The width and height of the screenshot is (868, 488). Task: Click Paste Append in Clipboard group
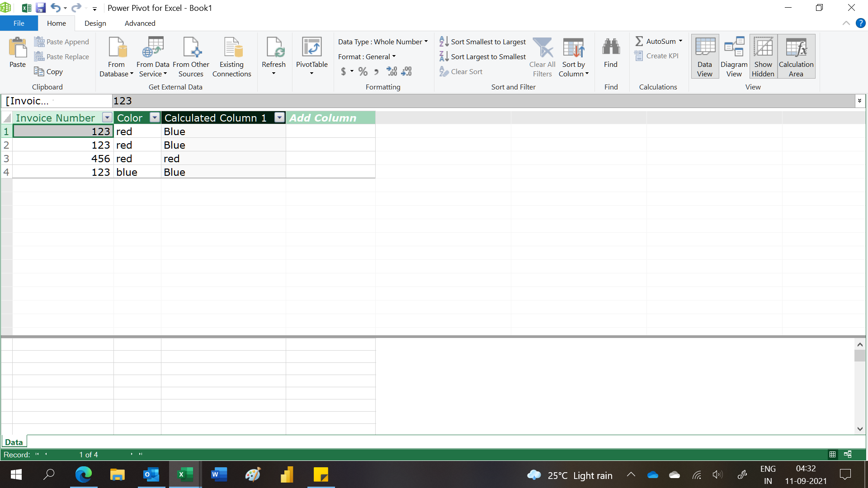click(61, 42)
